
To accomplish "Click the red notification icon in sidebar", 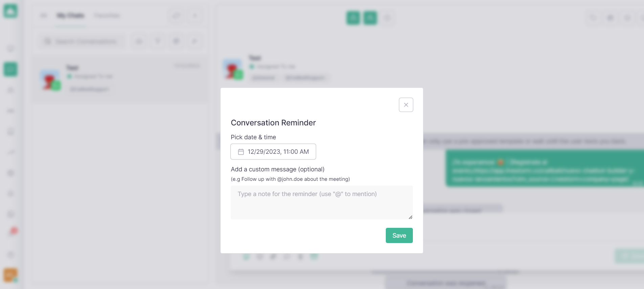I will pos(13,232).
